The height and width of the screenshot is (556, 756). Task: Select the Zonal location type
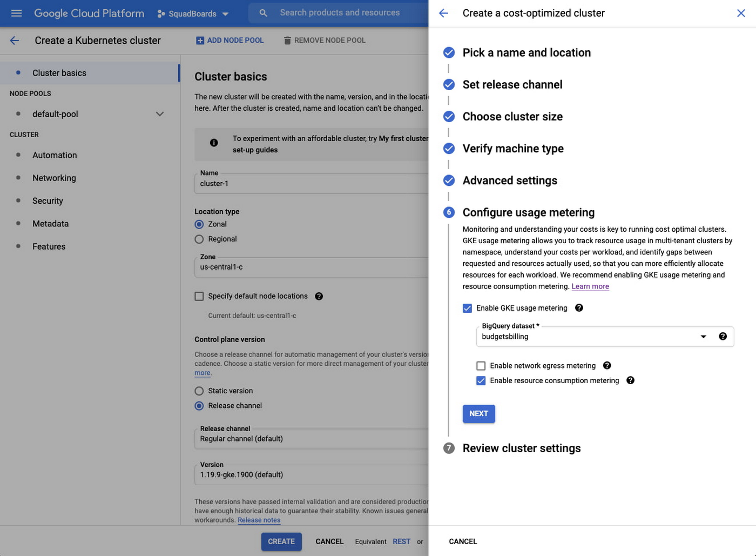[x=199, y=224]
